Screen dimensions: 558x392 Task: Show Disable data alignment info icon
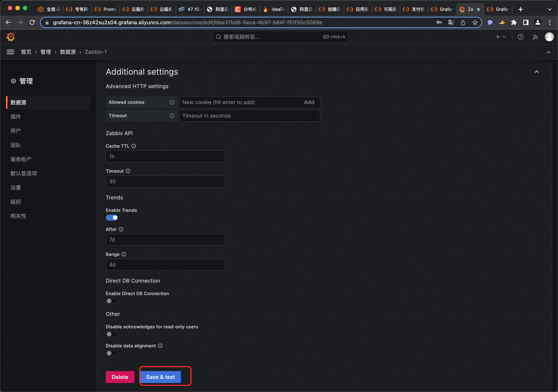coord(160,346)
